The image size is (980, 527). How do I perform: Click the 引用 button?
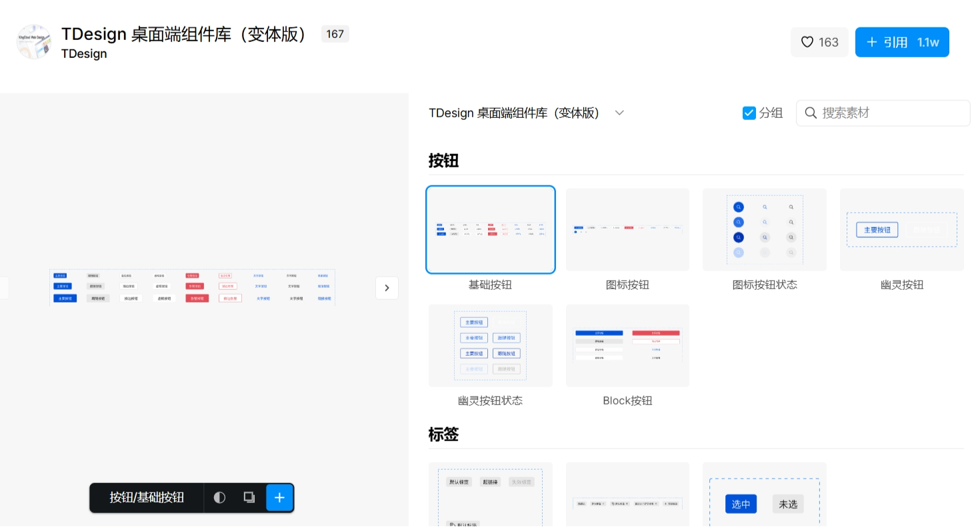(901, 42)
